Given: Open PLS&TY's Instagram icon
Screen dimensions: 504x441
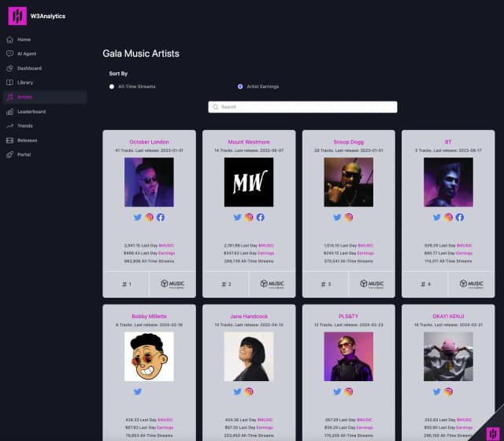Looking at the screenshot, I should (x=349, y=391).
